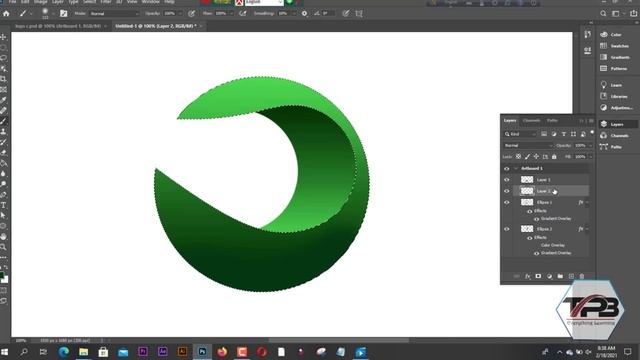Viewport: 640px width, 360px height.
Task: Collapse the Artboard 1 group
Action: tap(516, 168)
